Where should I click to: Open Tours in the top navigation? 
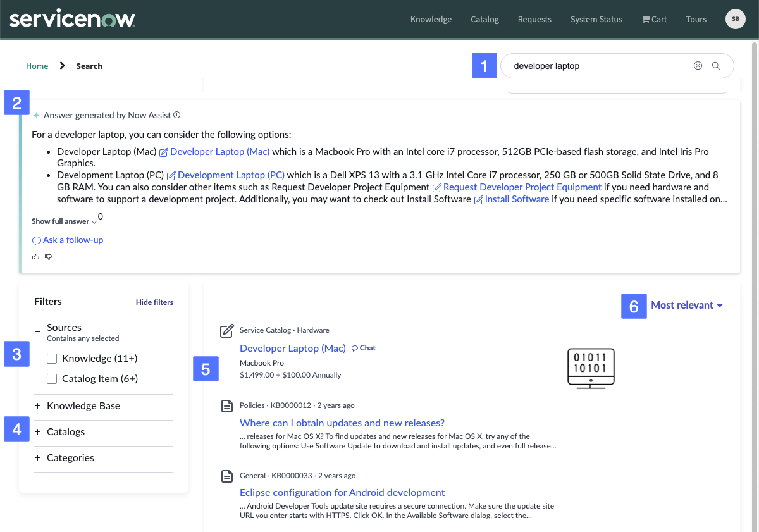(x=696, y=19)
